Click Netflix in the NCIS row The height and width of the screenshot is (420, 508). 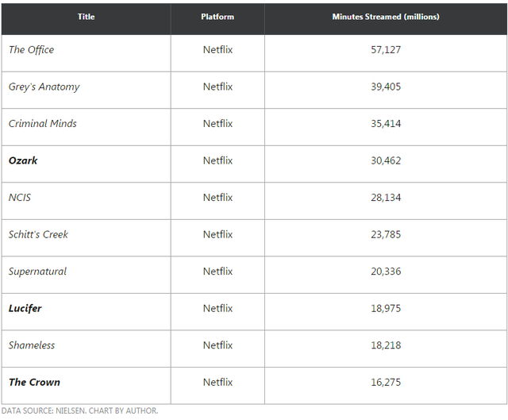pyautogui.click(x=217, y=198)
